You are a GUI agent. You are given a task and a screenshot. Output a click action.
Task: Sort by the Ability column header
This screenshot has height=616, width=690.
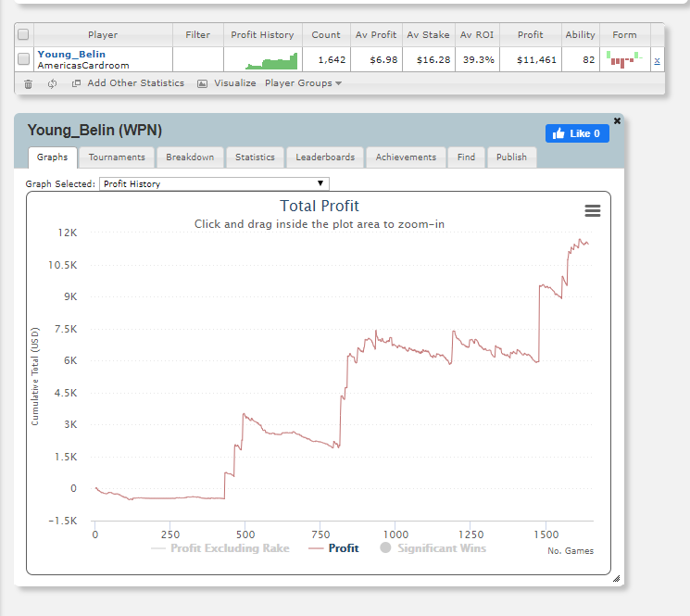click(580, 35)
